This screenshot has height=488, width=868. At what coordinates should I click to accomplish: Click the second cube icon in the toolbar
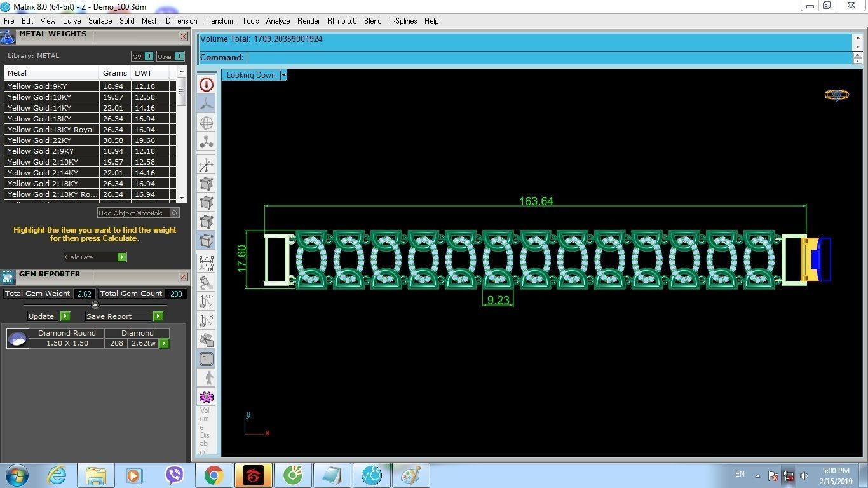click(207, 203)
